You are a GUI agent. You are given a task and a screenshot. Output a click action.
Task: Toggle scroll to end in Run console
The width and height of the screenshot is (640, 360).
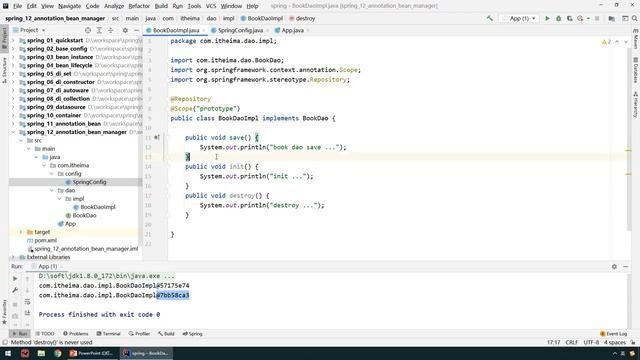tap(27, 313)
